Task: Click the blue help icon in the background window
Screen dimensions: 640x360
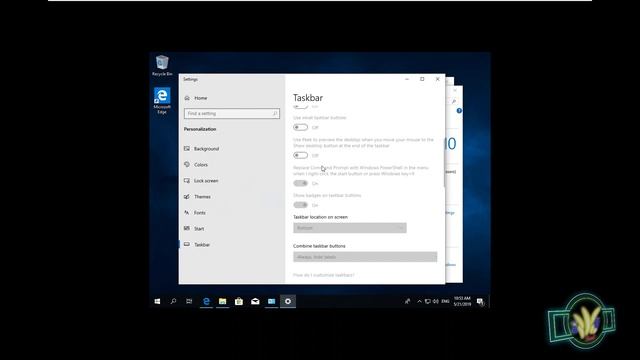Action: pos(459,111)
